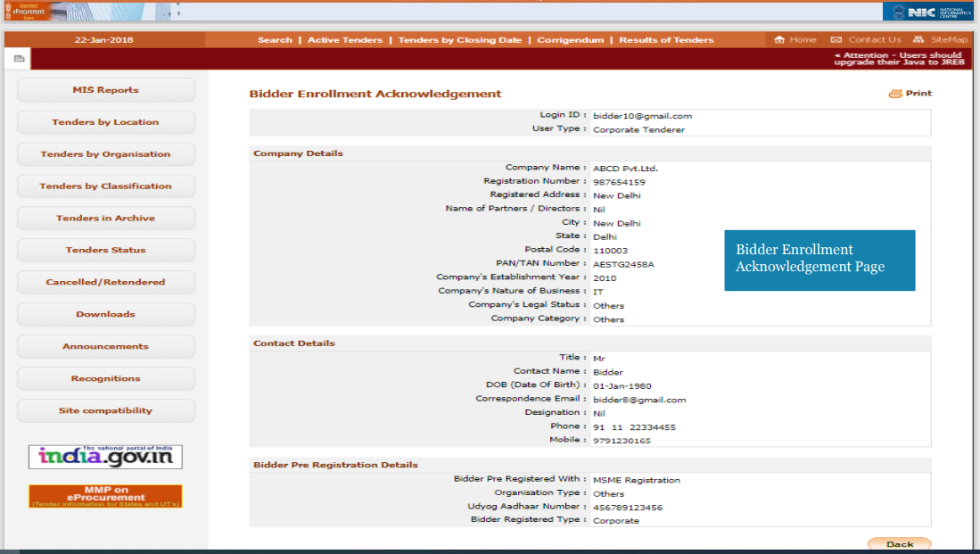This screenshot has height=554, width=980.
Task: Open Results of Tenders
Action: coord(665,39)
